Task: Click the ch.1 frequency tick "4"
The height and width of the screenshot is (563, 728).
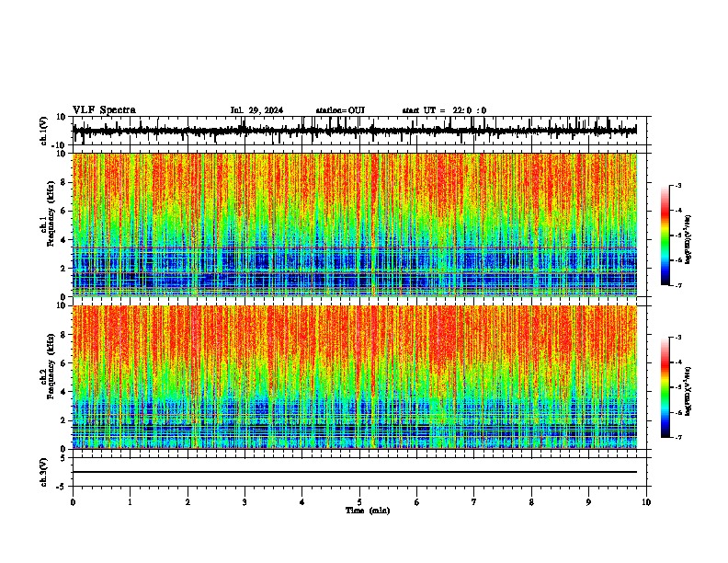Action: tap(63, 240)
